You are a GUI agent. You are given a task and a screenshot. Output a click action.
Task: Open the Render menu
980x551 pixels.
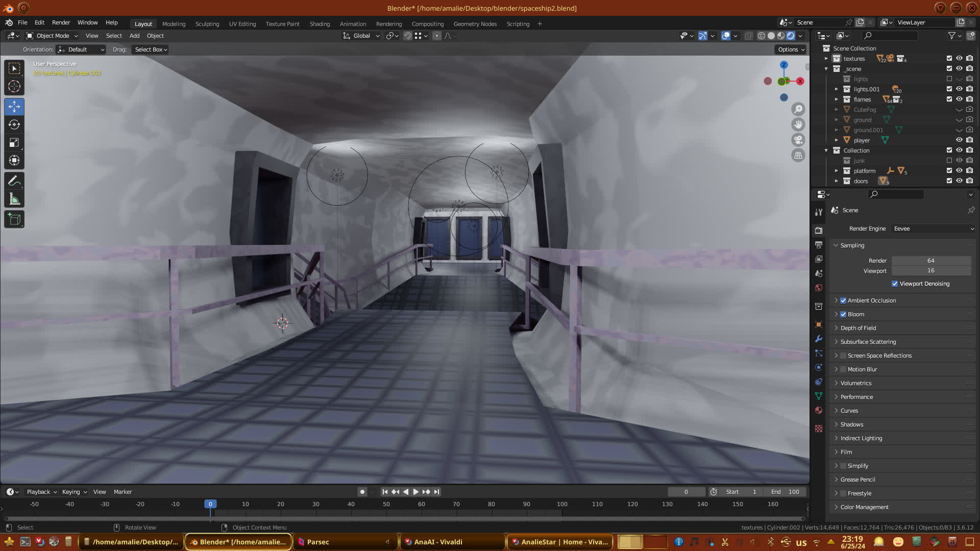tap(61, 22)
